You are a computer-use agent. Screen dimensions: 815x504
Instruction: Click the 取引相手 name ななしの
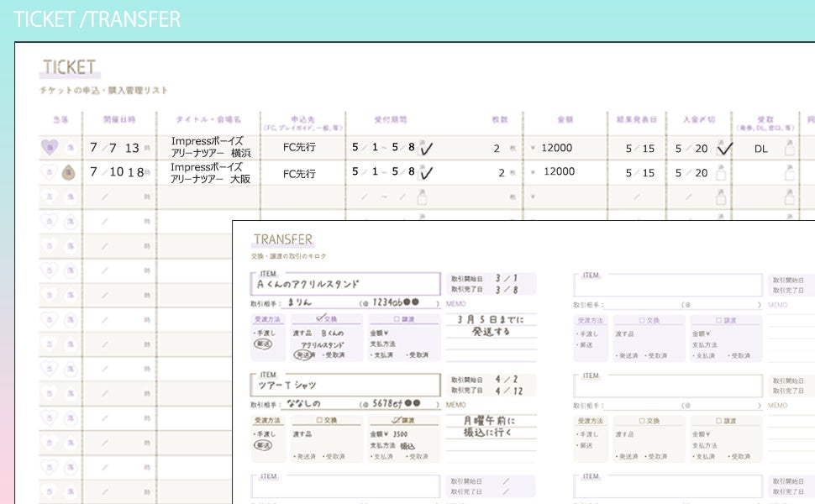(303, 403)
